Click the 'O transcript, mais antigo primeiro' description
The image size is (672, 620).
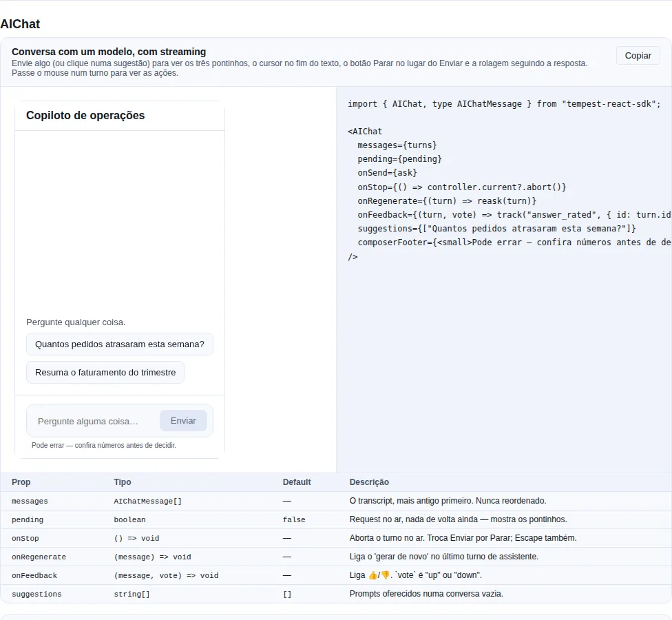(x=448, y=501)
